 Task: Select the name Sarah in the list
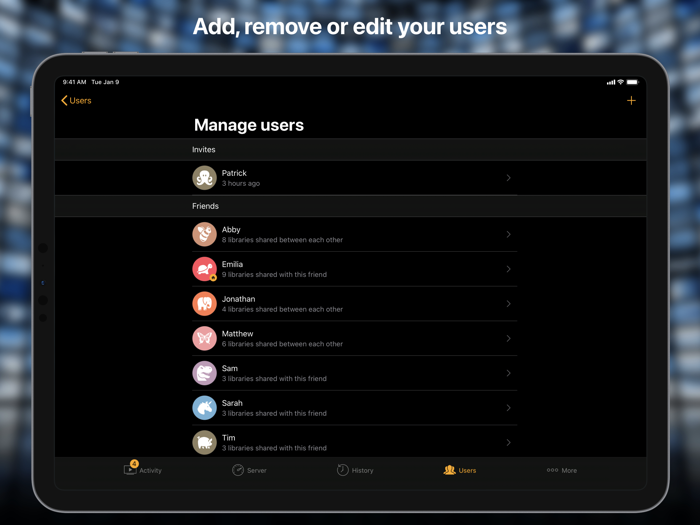coord(232,403)
